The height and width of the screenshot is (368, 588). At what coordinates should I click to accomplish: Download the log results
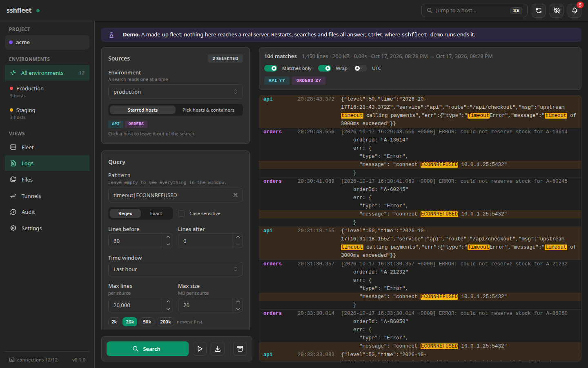tap(218, 349)
